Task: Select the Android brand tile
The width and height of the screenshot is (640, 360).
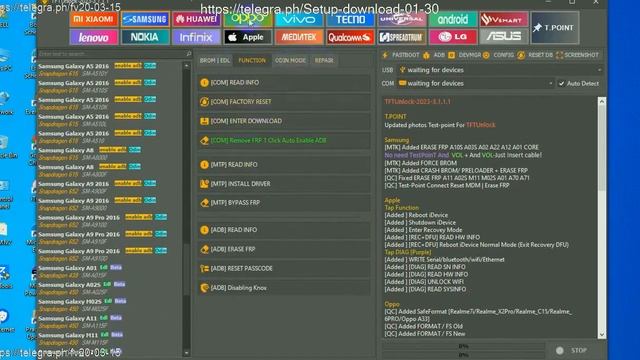Action: tap(453, 19)
